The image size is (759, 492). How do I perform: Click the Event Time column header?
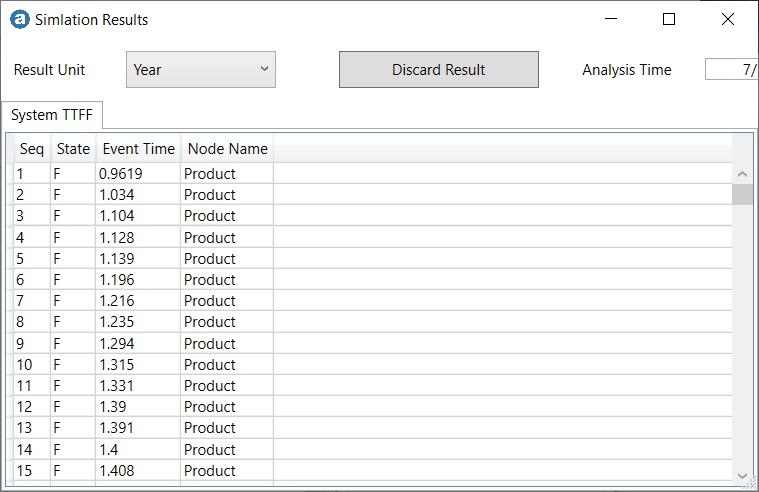(138, 149)
